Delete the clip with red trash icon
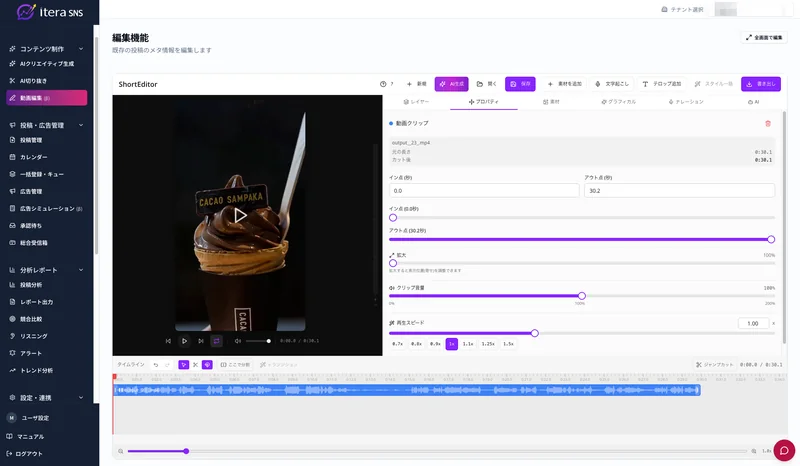The width and height of the screenshot is (800, 466). coord(768,124)
